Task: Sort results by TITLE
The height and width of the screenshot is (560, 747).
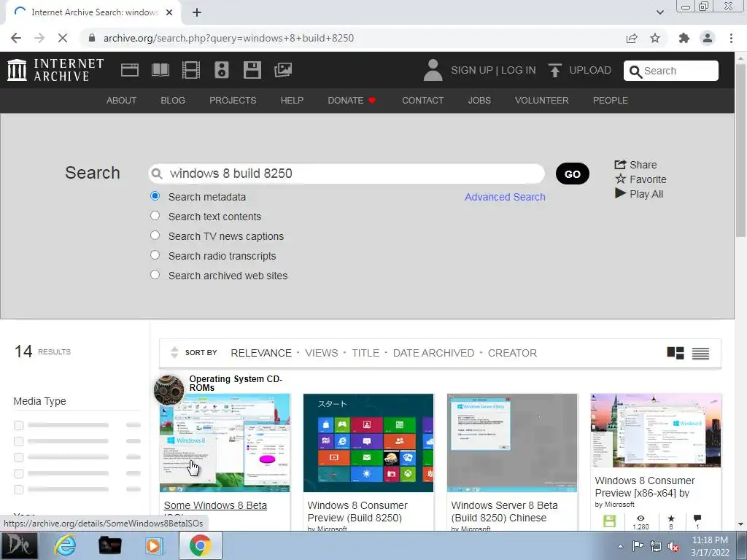Action: (x=365, y=353)
